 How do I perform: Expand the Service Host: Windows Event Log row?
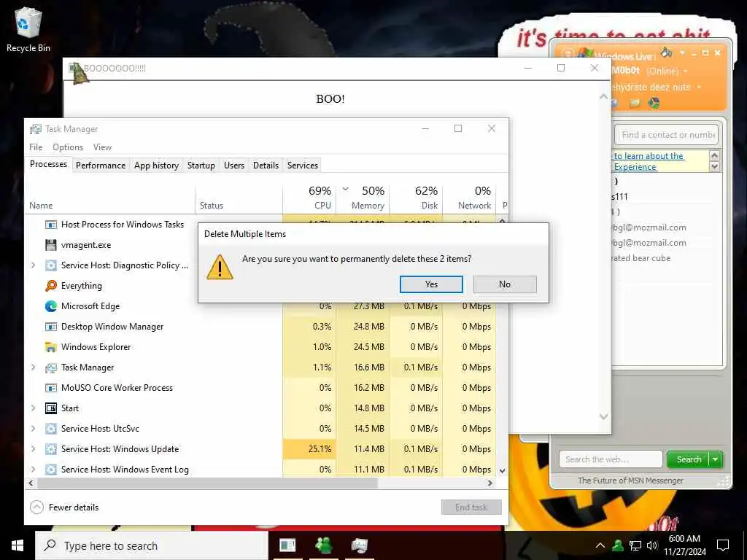pos(33,470)
